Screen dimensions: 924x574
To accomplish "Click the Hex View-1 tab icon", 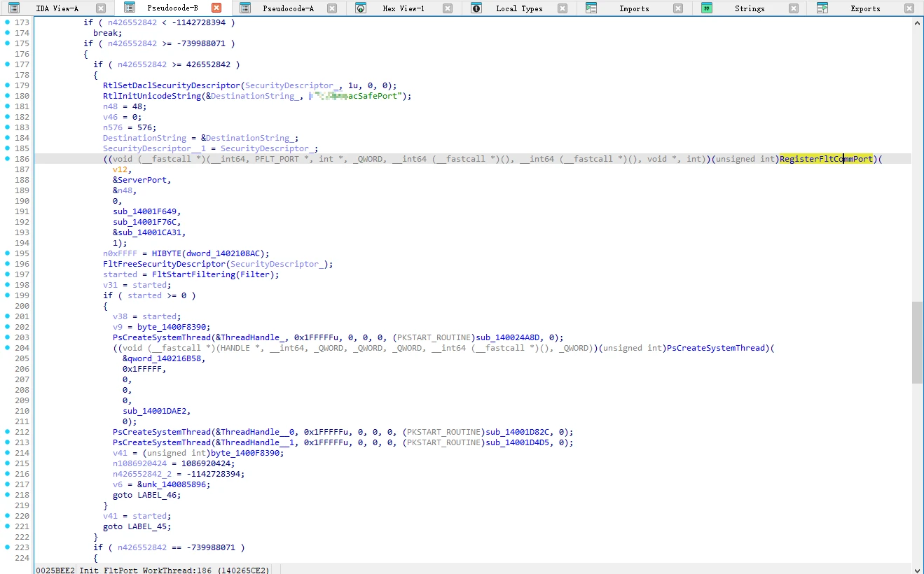I will [x=360, y=8].
